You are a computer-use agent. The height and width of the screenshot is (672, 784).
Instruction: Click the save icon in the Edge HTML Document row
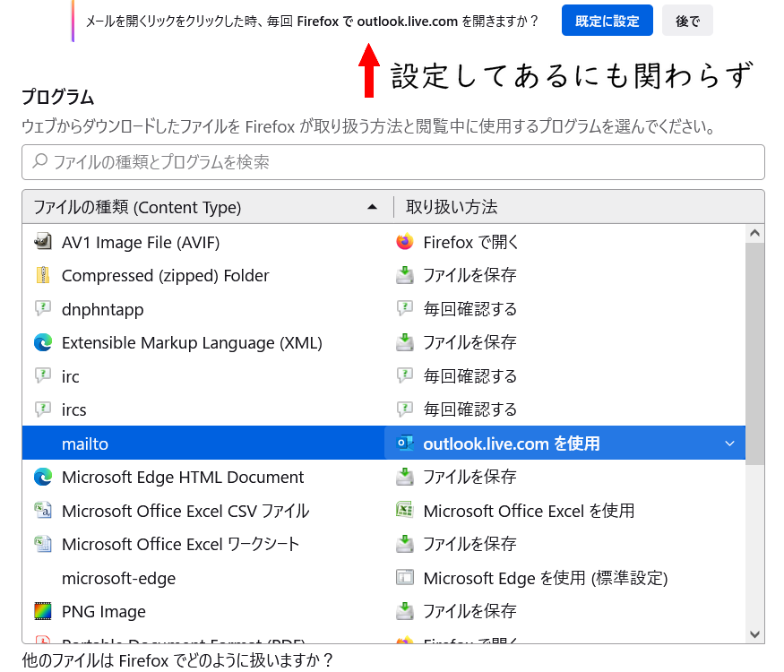(405, 477)
